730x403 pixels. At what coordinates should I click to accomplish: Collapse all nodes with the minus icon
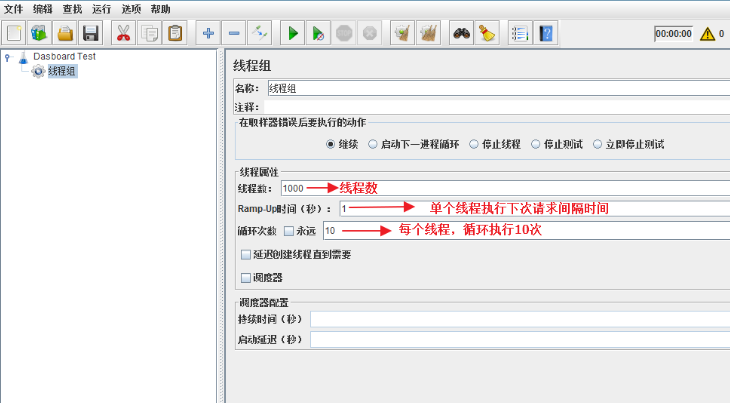pyautogui.click(x=234, y=33)
